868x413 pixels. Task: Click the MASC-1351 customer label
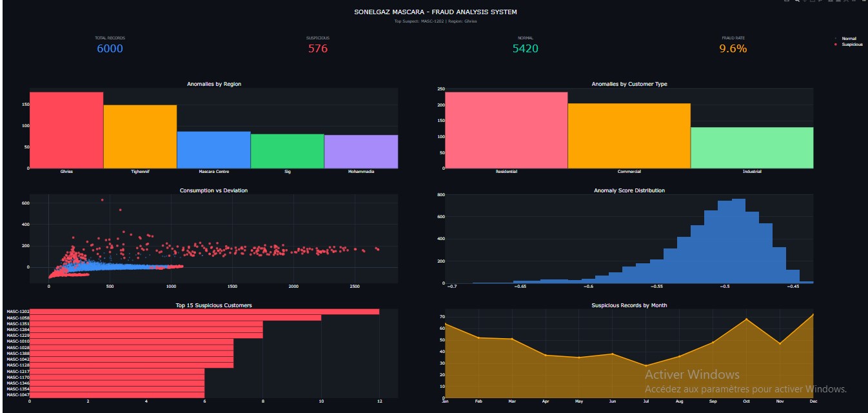pos(17,323)
